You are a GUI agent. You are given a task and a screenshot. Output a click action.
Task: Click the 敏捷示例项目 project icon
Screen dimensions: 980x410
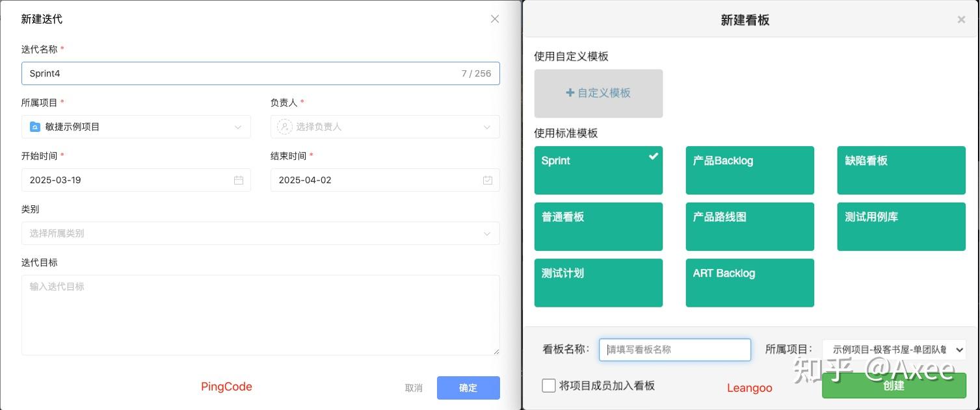point(35,127)
